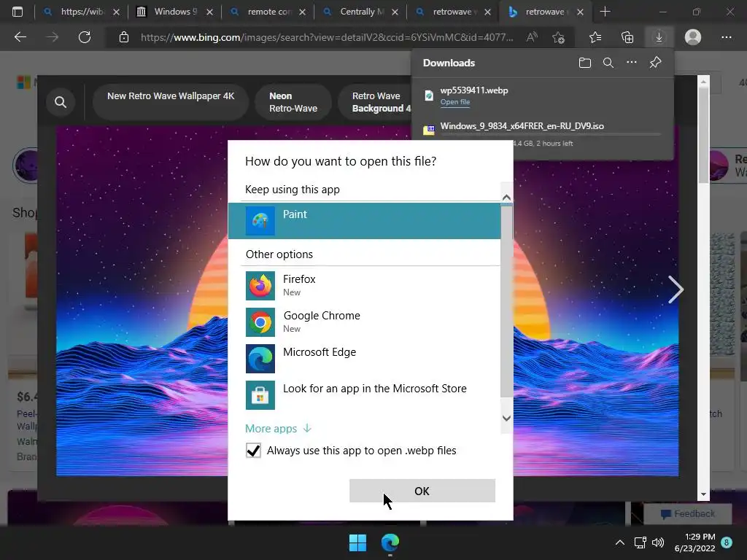Click the scroll-down arrow in the app list
Screen dimensions: 747x560
pos(506,418)
